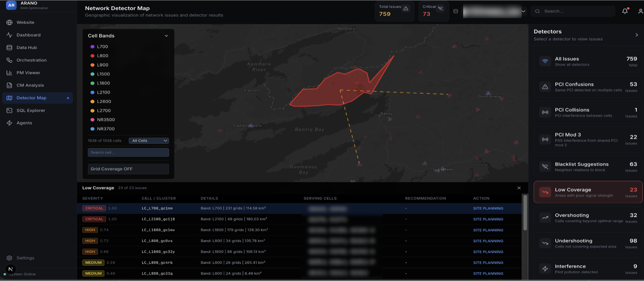This screenshot has width=644, height=281.
Task: Open the CM Analysis icon
Action: [x=9, y=85]
